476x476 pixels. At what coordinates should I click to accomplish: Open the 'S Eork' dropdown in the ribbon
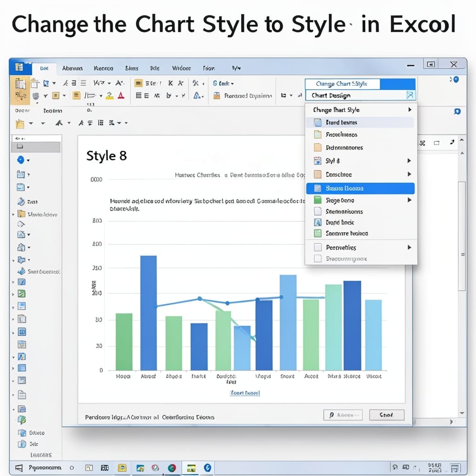pyautogui.click(x=224, y=83)
